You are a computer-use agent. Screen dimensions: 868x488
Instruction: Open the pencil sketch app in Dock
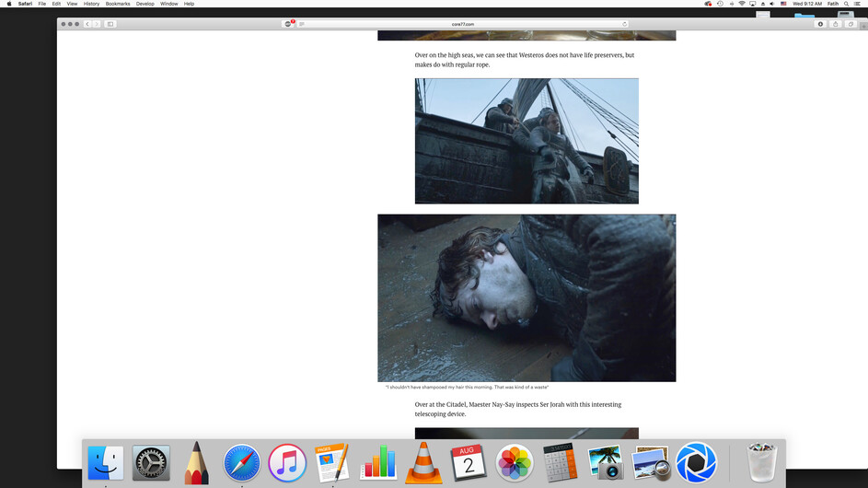pyautogui.click(x=196, y=462)
